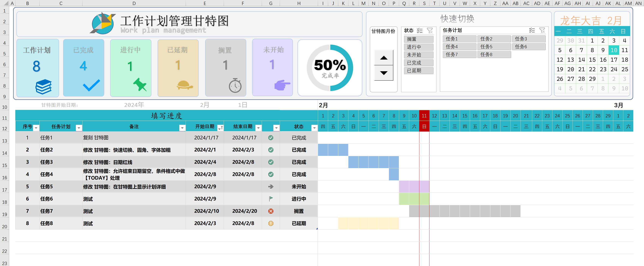Click the green pushpin icon on 进行中 card
Screen dimensions: 644x266
140,84
